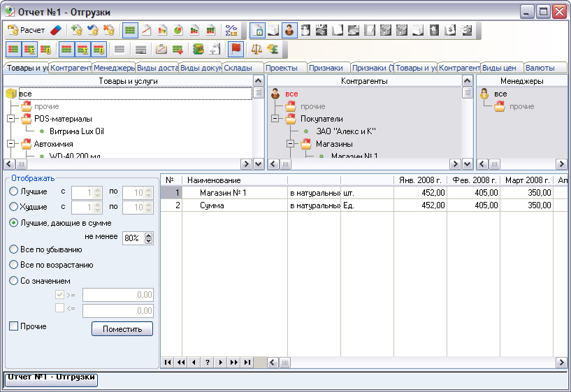Click the red eraser clear icon
571x392 pixels.
(x=56, y=30)
